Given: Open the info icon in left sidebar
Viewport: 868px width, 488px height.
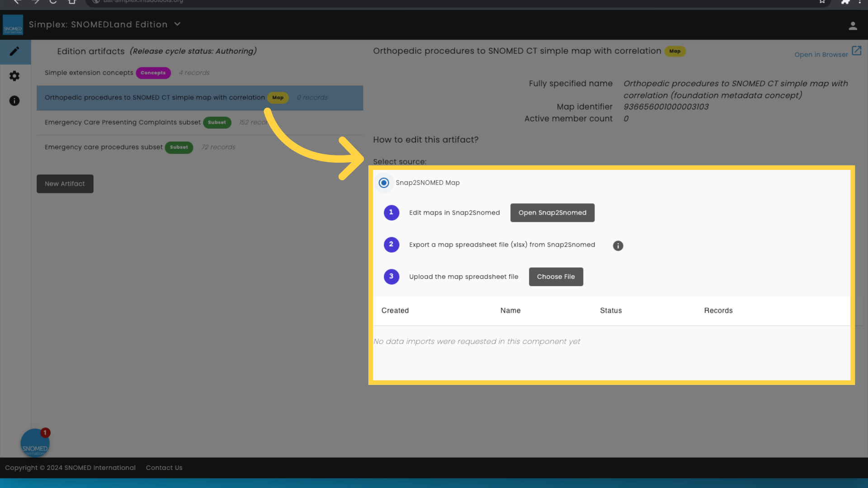Looking at the screenshot, I should 14,101.
